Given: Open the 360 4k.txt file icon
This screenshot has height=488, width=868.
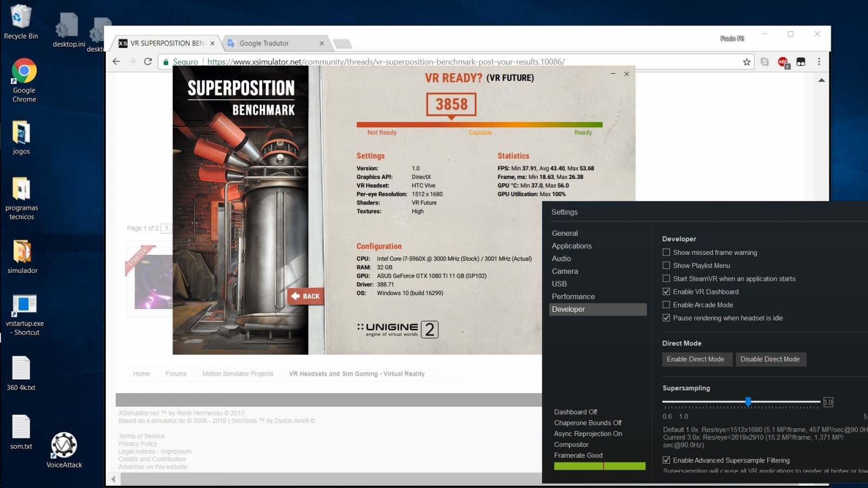Looking at the screenshot, I should pyautogui.click(x=21, y=374).
